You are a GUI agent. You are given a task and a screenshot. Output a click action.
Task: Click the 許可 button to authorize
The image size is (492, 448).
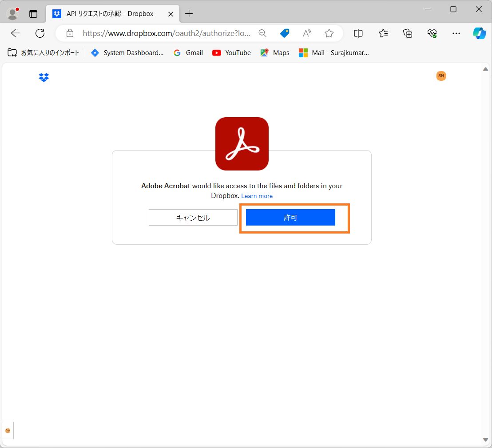pos(291,218)
